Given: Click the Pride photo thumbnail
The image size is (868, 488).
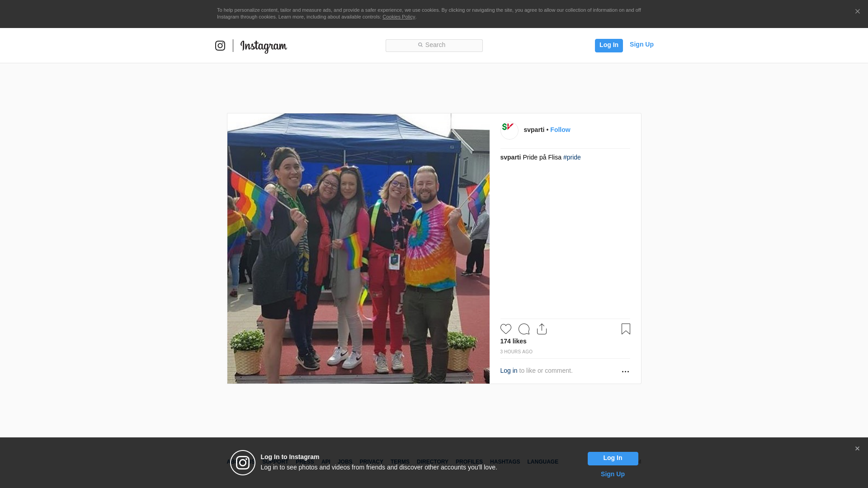Looking at the screenshot, I should tap(358, 249).
